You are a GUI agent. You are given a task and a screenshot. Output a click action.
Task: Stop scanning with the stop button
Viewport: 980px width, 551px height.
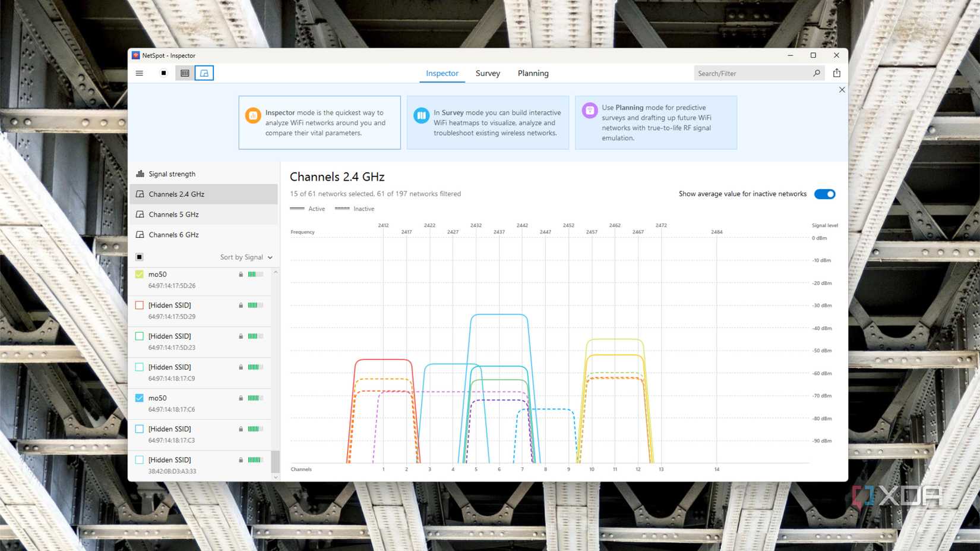pyautogui.click(x=163, y=73)
